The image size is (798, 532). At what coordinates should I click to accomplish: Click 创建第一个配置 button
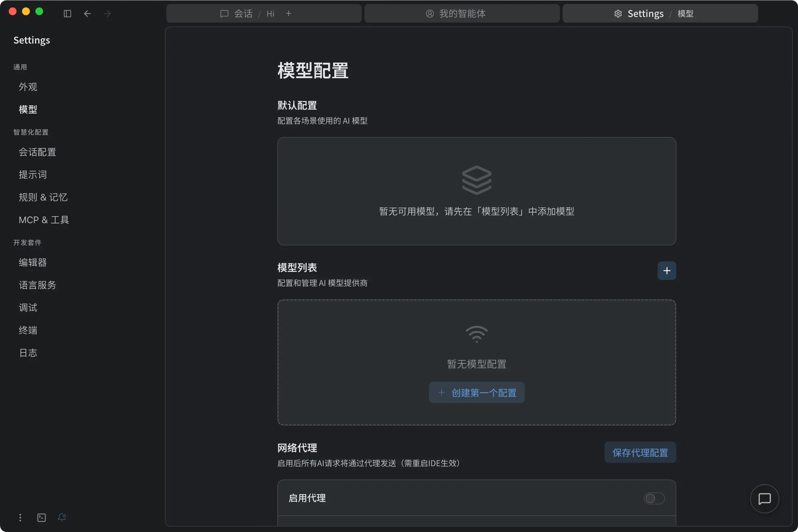coord(476,393)
